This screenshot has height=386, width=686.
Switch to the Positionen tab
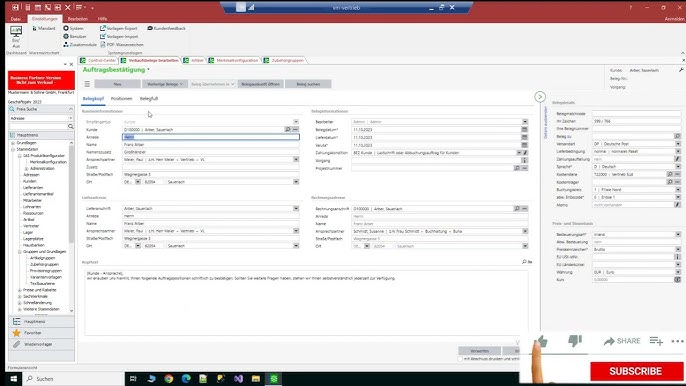(122, 98)
